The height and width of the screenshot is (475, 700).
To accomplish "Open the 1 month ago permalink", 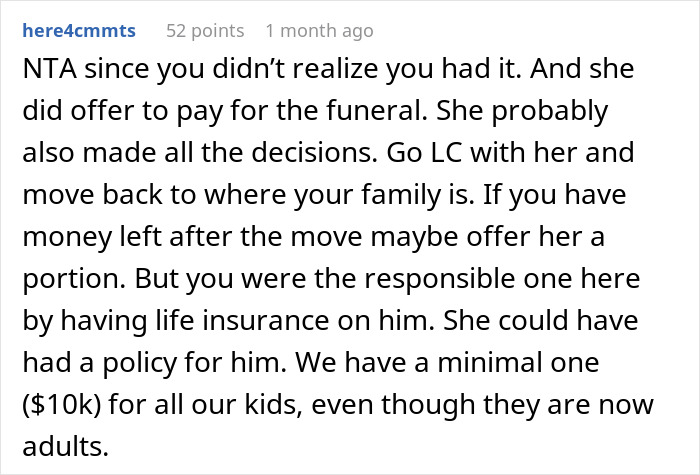I will click(x=319, y=31).
